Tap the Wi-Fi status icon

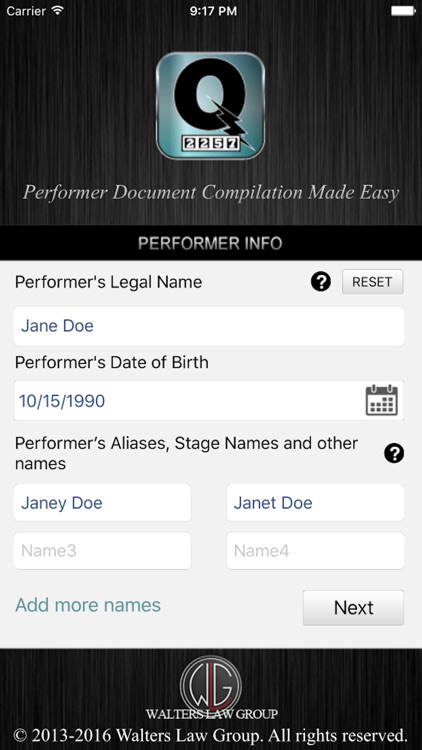click(58, 11)
